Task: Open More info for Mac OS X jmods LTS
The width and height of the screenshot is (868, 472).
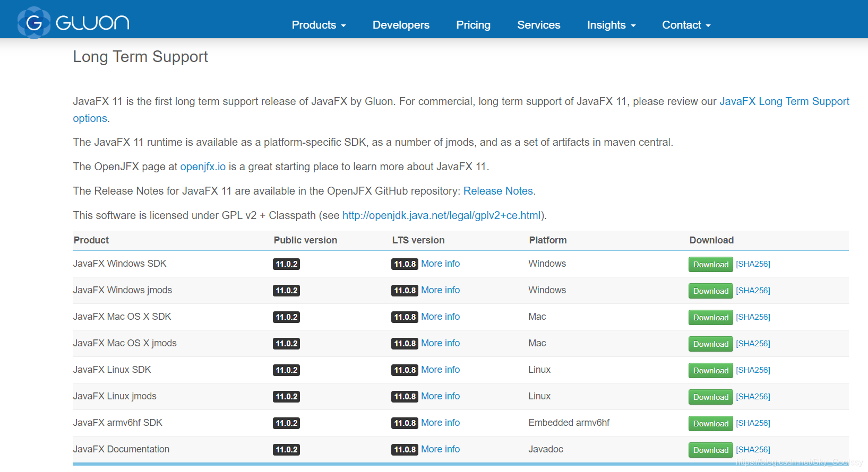Action: click(x=440, y=343)
